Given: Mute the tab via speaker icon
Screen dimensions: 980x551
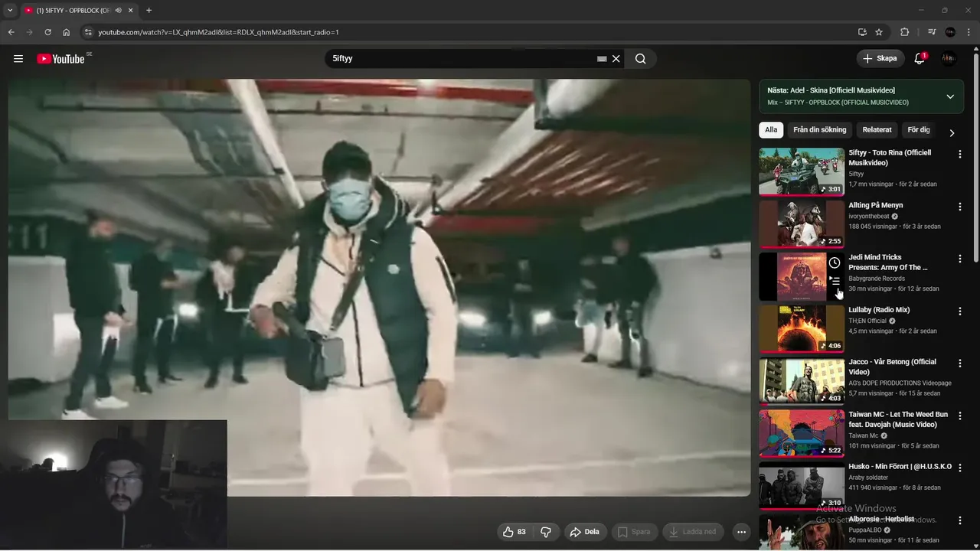Looking at the screenshot, I should point(118,11).
